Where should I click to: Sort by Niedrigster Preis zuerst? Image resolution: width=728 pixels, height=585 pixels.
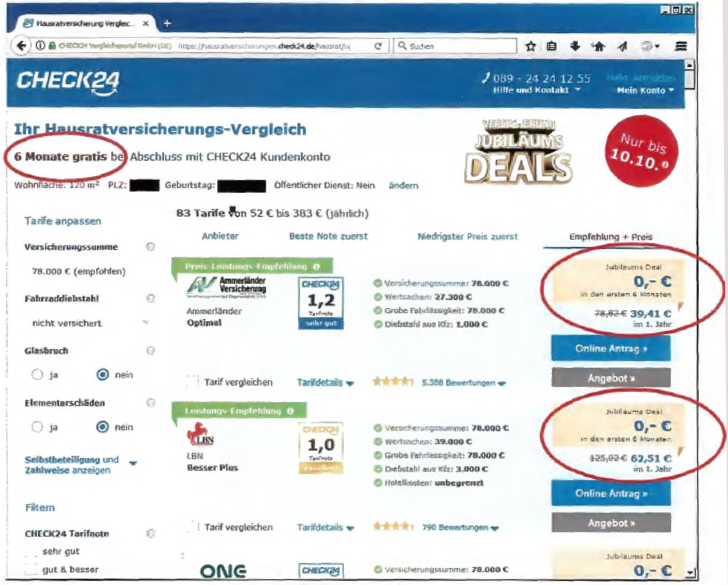(467, 237)
